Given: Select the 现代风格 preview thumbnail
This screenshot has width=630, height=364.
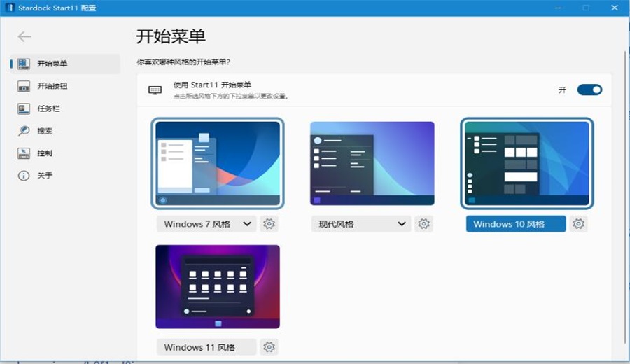Looking at the screenshot, I should 372,164.
